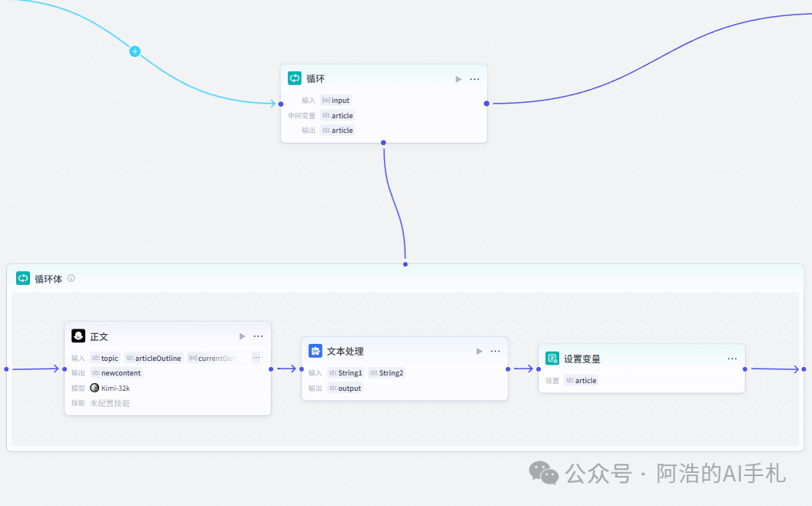Click the topic input tag in 正文 node
Viewport: 812px width, 506px height.
point(105,358)
